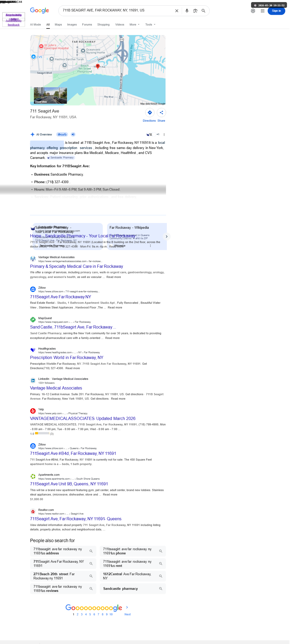293x644 pixels.
Task: Open AI Overview three-dot menu
Action: (x=164, y=135)
